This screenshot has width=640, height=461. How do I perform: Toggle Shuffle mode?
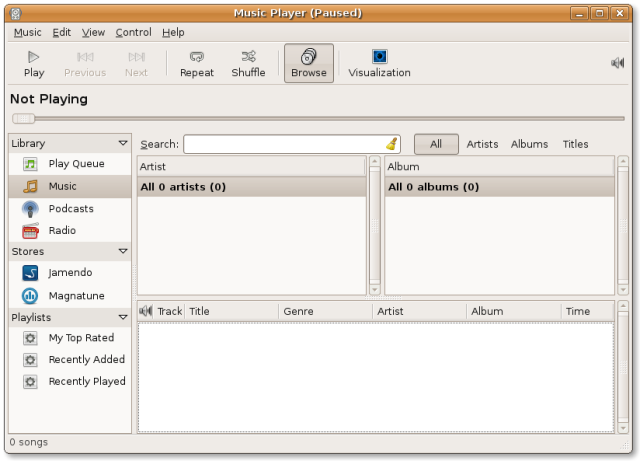click(248, 64)
